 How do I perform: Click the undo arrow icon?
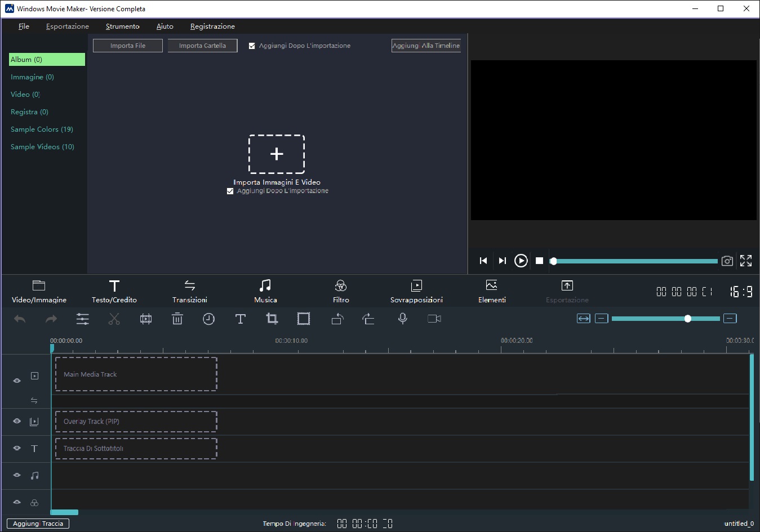(20, 319)
